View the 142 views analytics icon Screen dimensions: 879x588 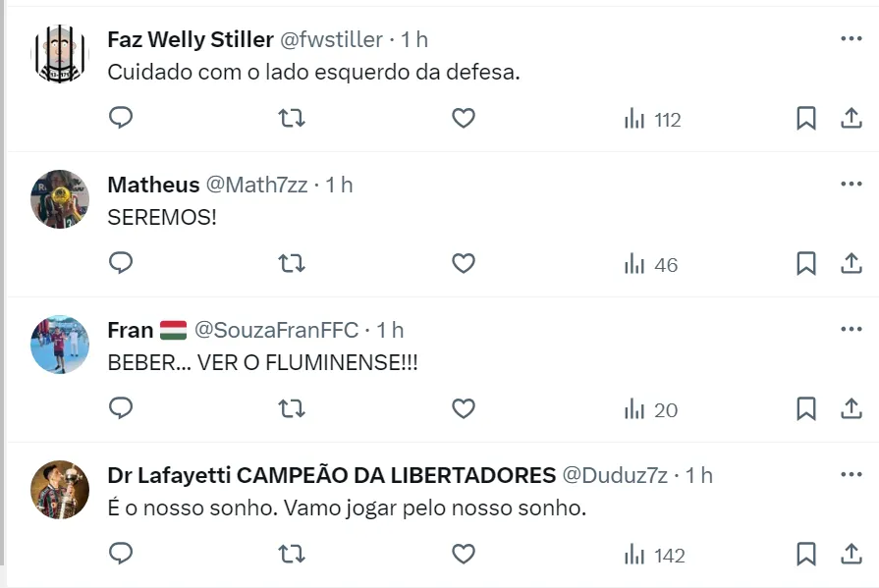[x=655, y=555]
